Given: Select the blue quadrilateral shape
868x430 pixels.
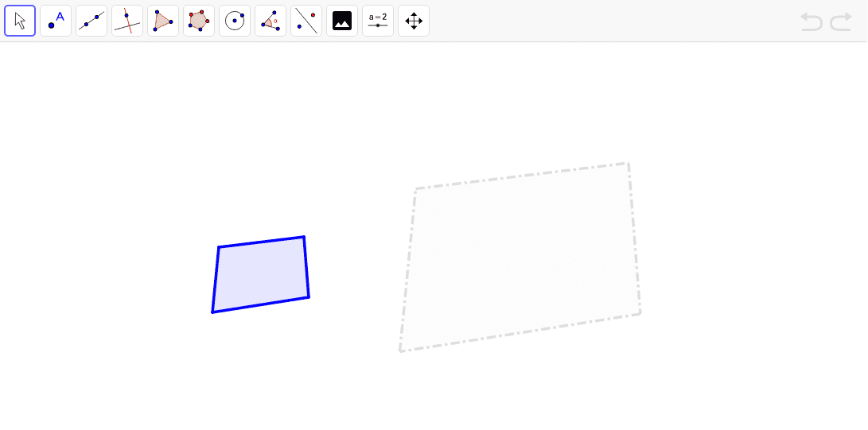Looking at the screenshot, I should click(260, 275).
